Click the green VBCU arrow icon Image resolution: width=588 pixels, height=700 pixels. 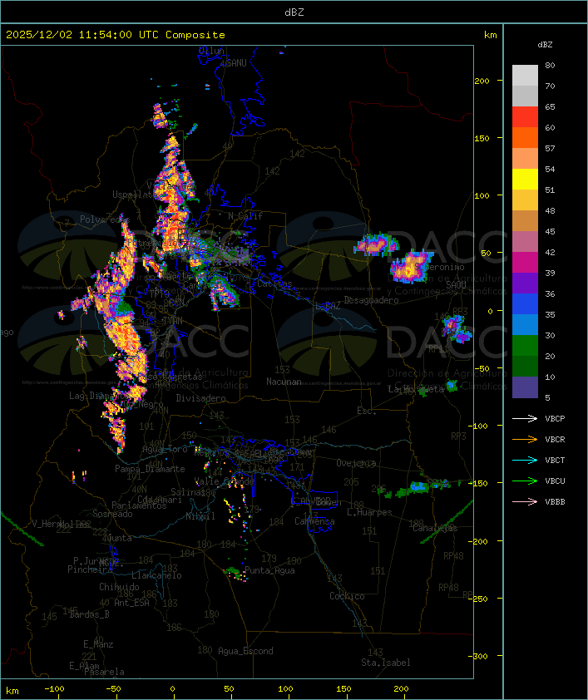[525, 481]
